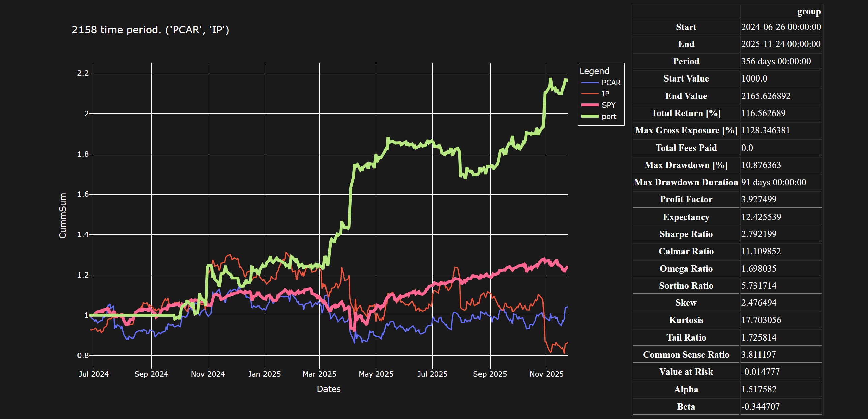This screenshot has height=419, width=868.
Task: Toggle IP trace in legend
Action: (605, 94)
